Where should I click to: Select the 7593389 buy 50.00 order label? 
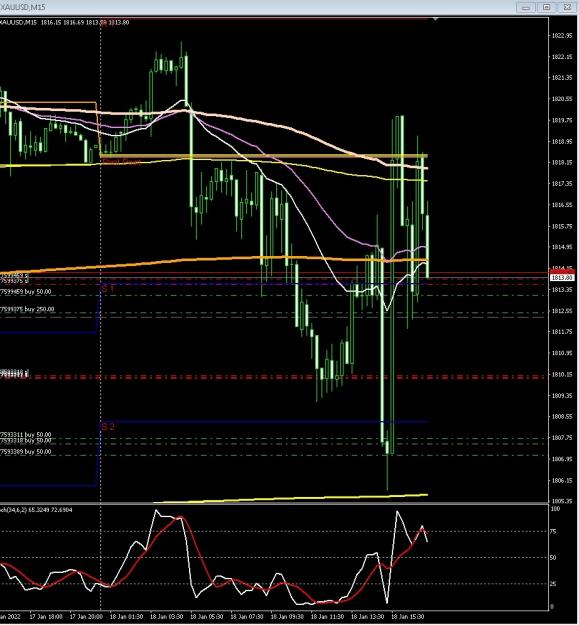click(26, 452)
